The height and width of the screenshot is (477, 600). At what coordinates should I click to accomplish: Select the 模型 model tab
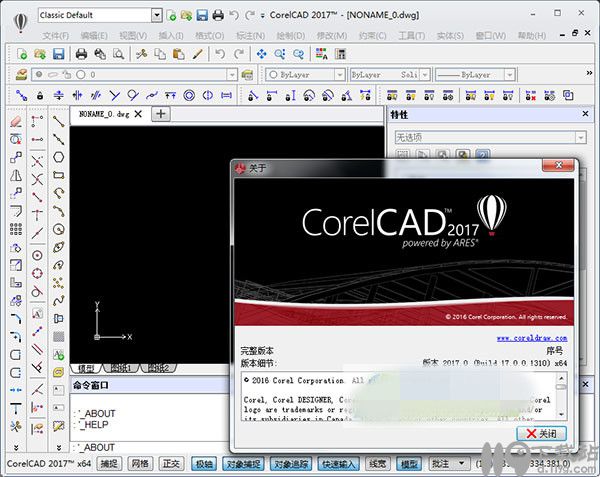click(86, 368)
